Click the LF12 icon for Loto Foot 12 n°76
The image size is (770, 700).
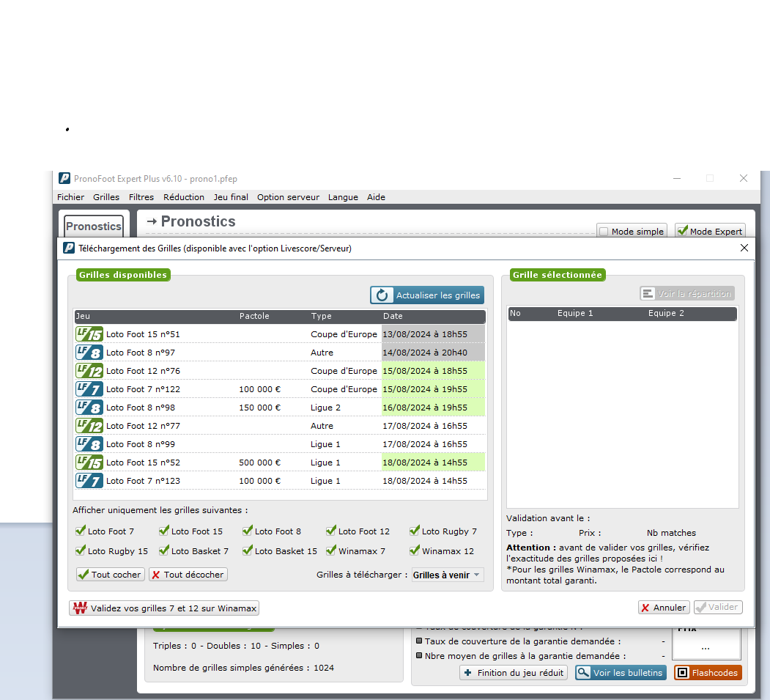pyautogui.click(x=89, y=371)
